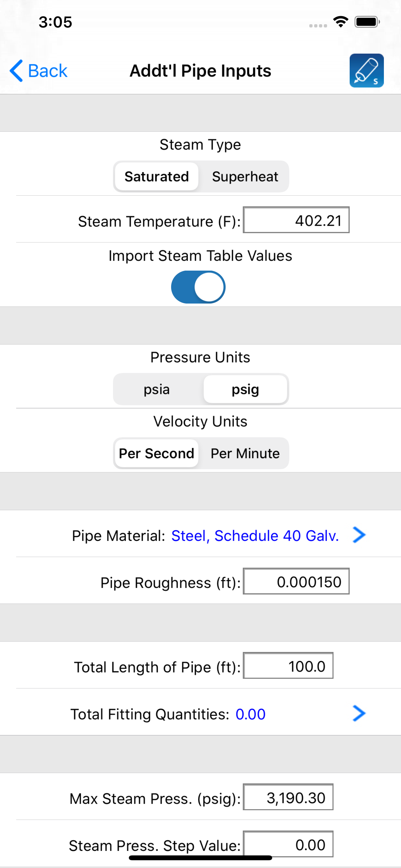Switch pressure units to psia
The image size is (401, 868).
156,389
